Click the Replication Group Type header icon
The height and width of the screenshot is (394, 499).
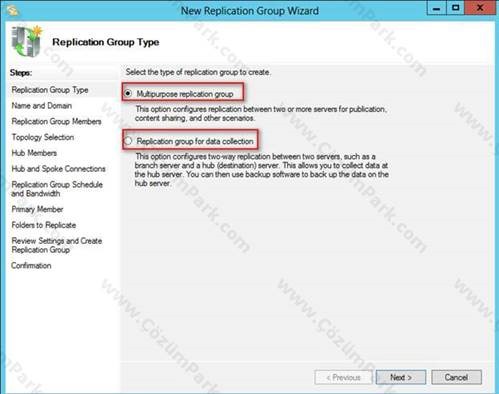point(27,42)
